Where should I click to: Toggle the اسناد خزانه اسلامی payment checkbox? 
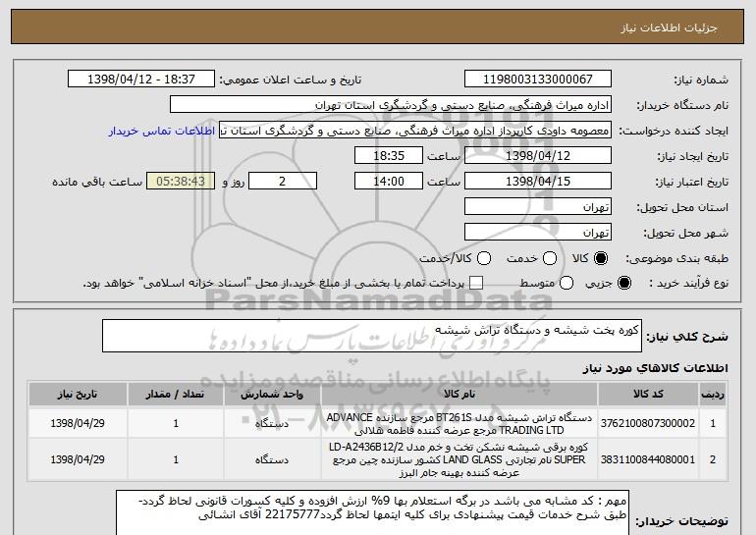pos(476,283)
